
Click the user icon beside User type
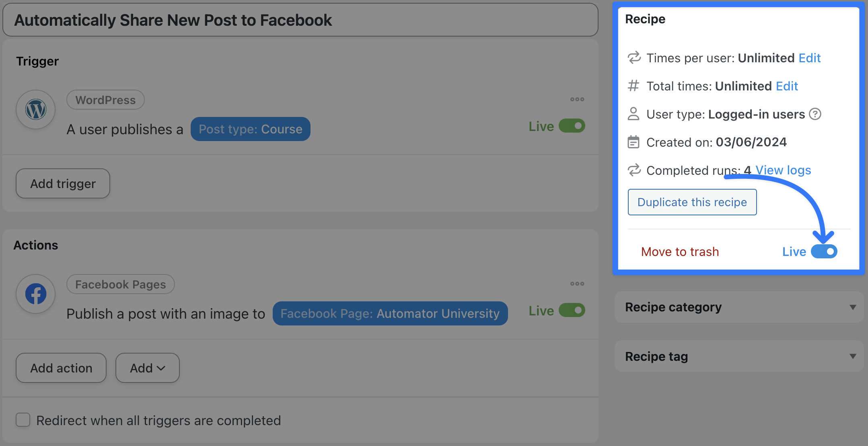(634, 114)
